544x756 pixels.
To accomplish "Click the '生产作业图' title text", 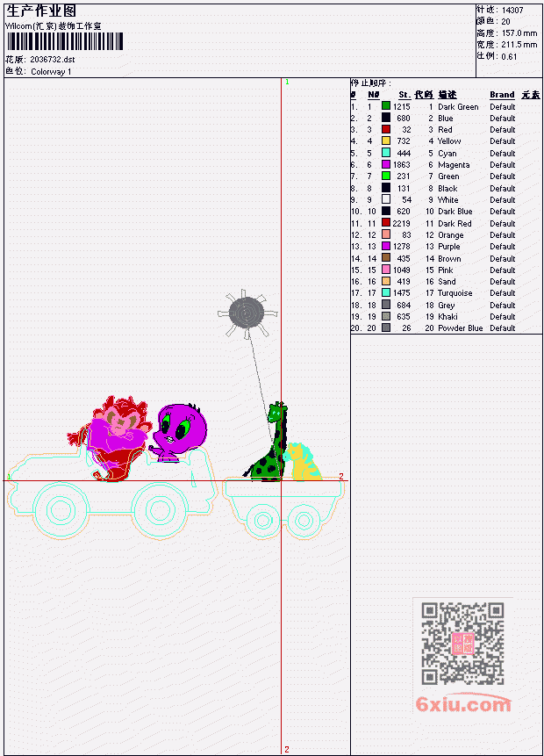I will [x=41, y=11].
